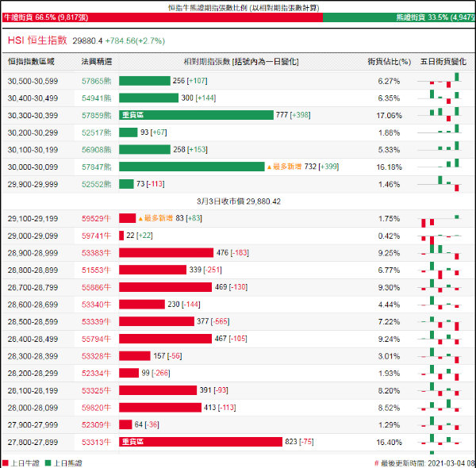Click the HSI 恒生指數 title

click(37, 40)
